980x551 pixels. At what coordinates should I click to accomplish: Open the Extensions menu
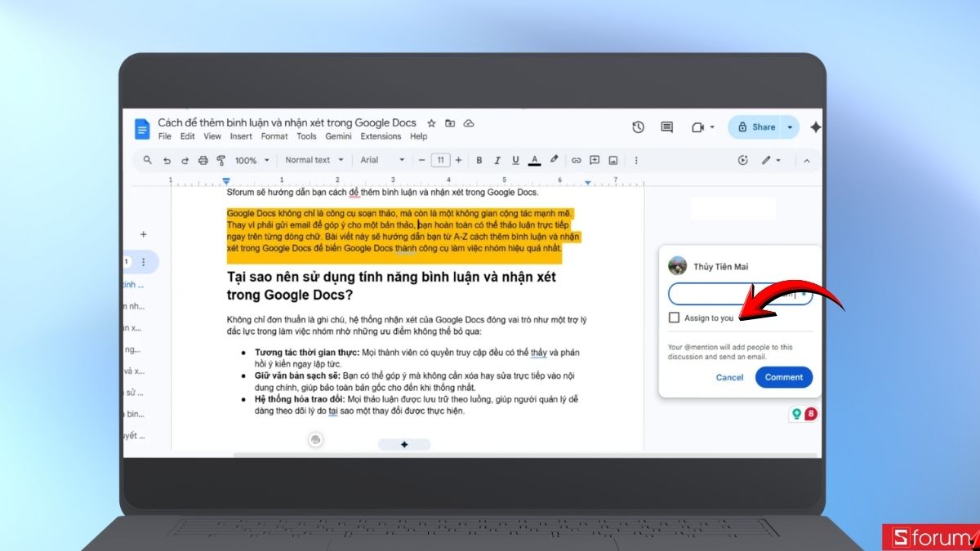tap(381, 136)
